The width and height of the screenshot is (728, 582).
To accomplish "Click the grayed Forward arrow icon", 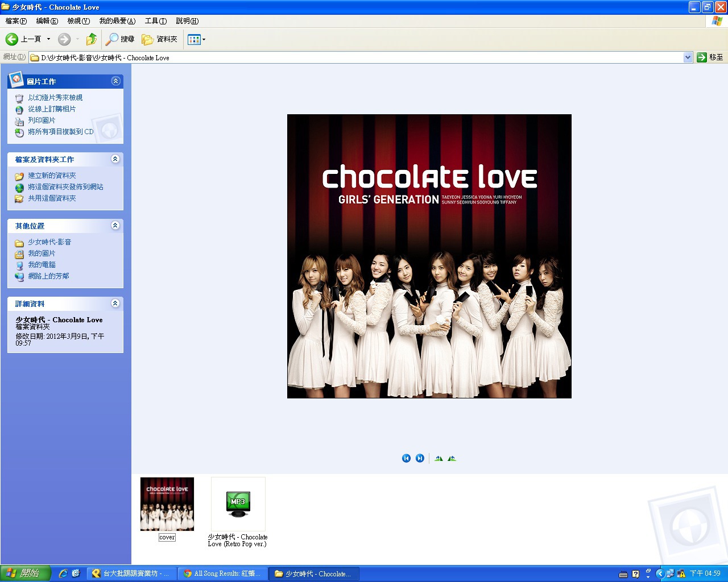I will coord(64,39).
